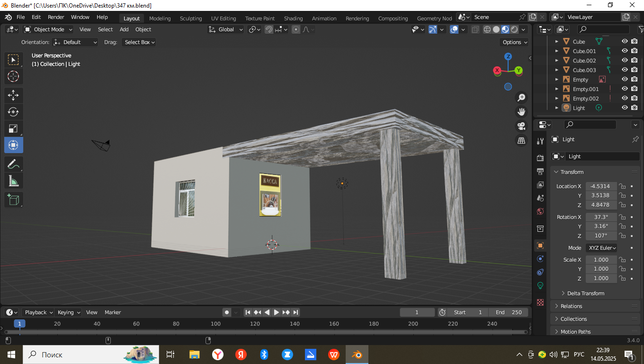The width and height of the screenshot is (644, 364).
Task: Open the Object Data light properties tab
Action: coord(540,285)
